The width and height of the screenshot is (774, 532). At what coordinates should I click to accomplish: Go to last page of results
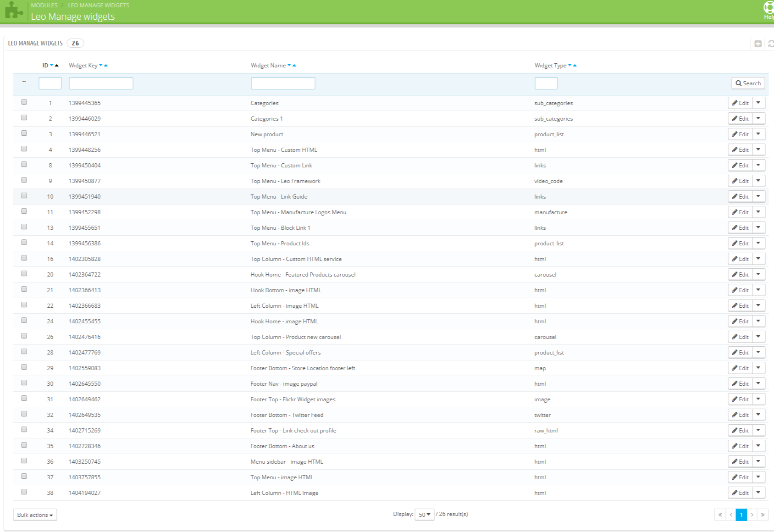763,515
